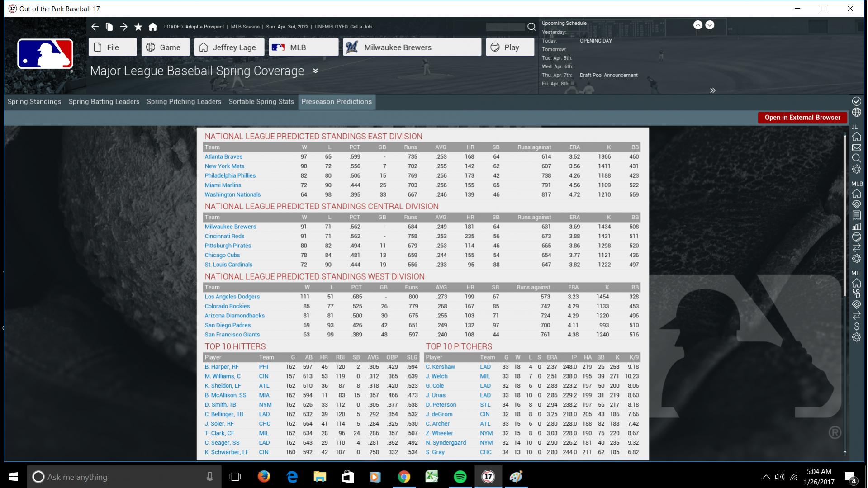
Task: Go forward with the right arrow icon
Action: (123, 27)
